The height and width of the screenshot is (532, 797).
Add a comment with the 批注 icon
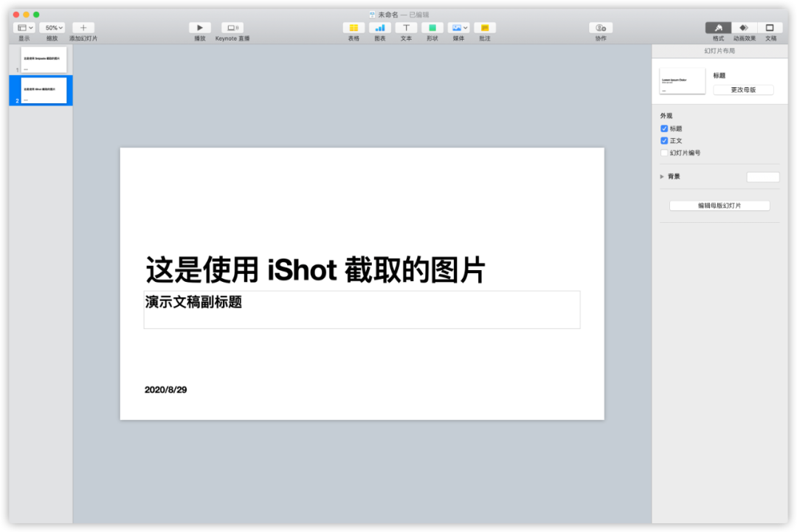click(485, 28)
